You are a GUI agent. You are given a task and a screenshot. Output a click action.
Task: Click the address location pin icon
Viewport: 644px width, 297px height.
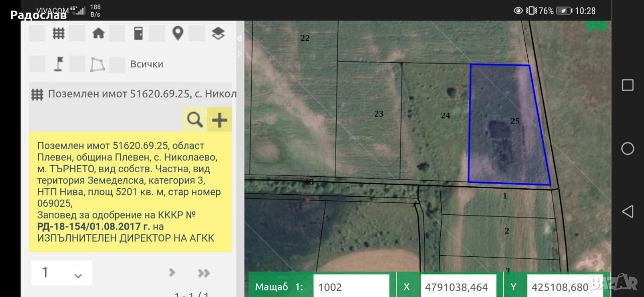[178, 34]
